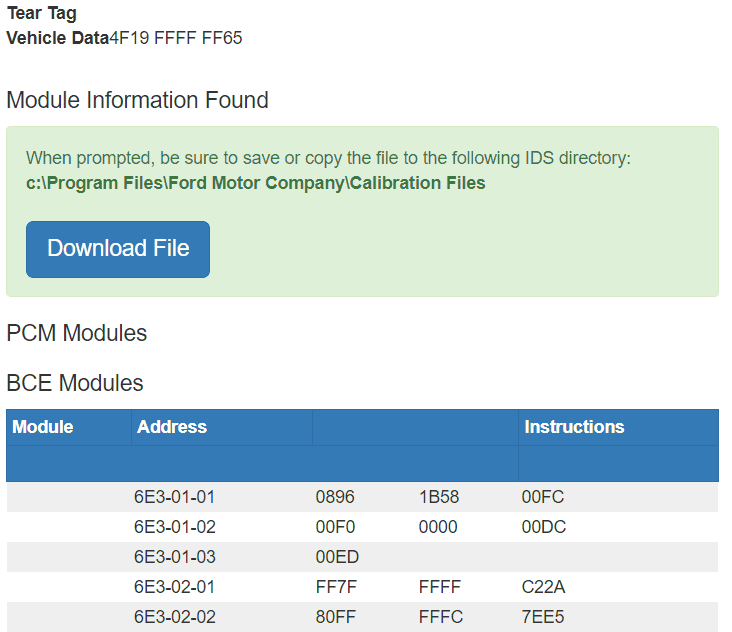Click the 7EE5 value in last row
The height and width of the screenshot is (632, 732).
point(543,617)
